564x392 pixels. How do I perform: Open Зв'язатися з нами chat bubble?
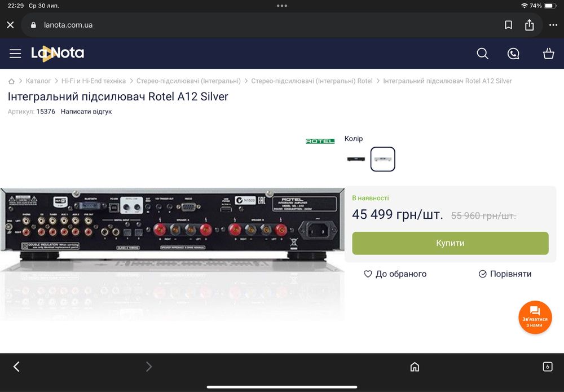coord(535,317)
